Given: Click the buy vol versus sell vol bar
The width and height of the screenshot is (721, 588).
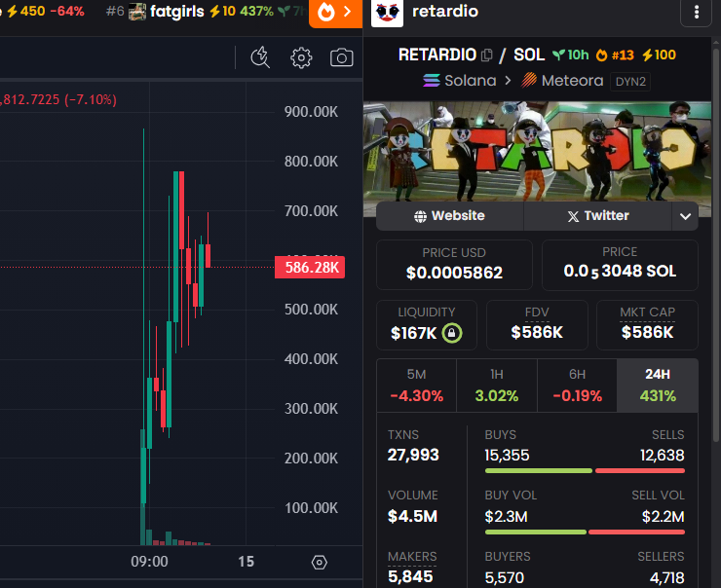Looking at the screenshot, I should (x=585, y=532).
